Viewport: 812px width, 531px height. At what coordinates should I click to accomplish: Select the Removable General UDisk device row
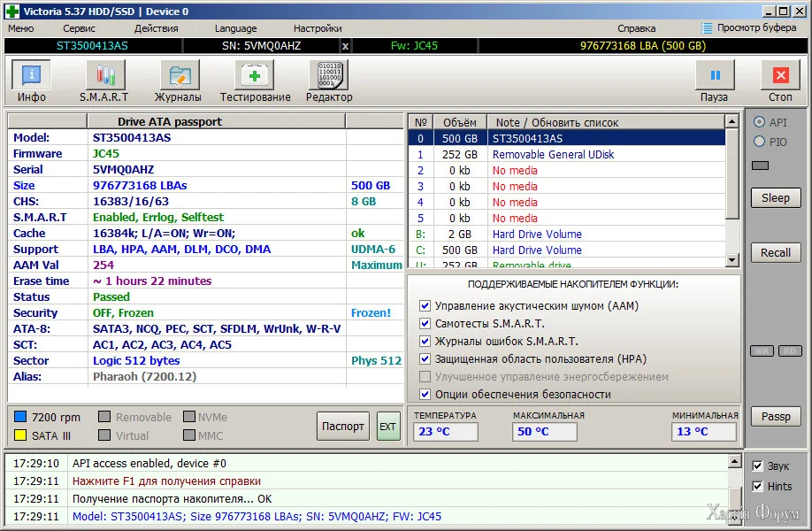(553, 155)
